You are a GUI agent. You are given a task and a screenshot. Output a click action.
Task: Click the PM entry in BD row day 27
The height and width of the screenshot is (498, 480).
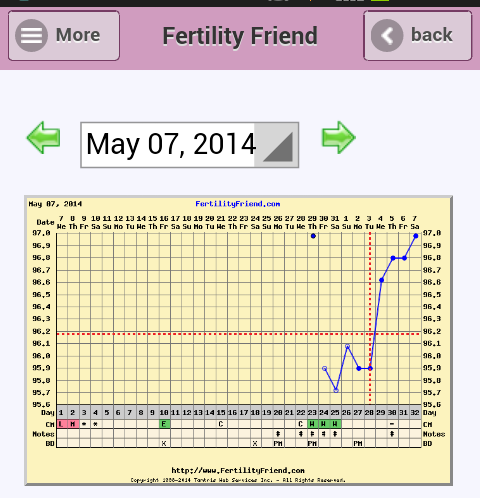click(358, 443)
